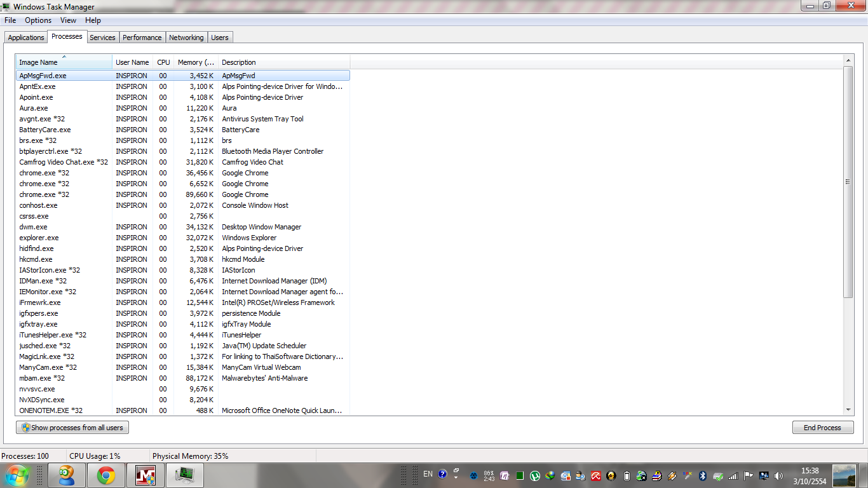
Task: Select the NvXDSync.exe process
Action: 183,400
